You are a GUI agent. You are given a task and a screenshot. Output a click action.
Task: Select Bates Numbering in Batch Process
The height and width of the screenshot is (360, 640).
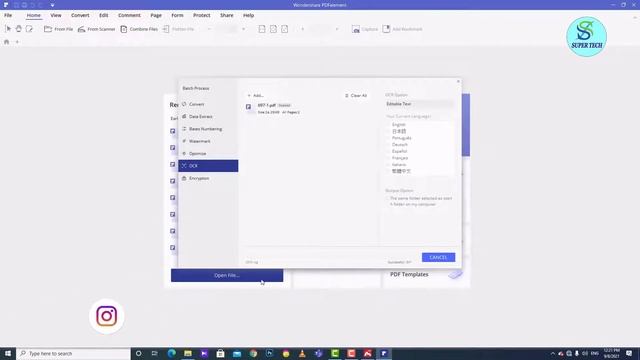(208, 129)
